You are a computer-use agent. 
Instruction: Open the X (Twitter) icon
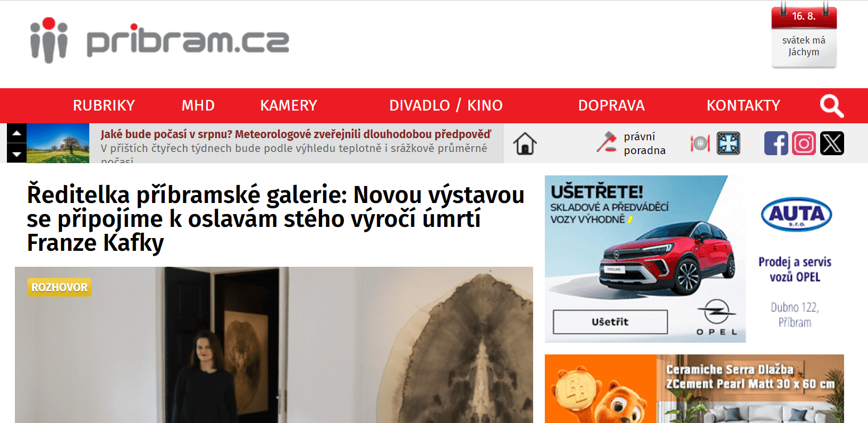coord(832,143)
